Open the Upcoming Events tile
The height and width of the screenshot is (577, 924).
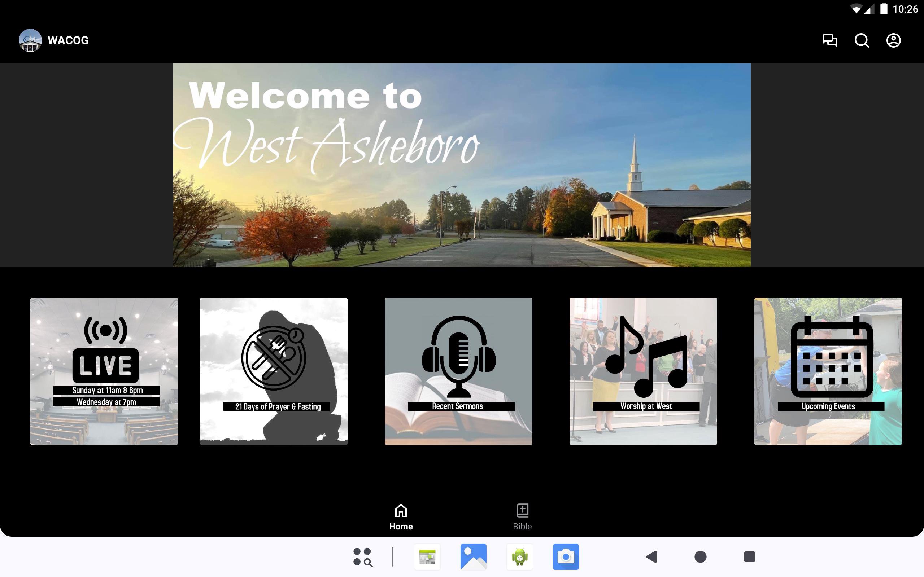click(x=828, y=371)
